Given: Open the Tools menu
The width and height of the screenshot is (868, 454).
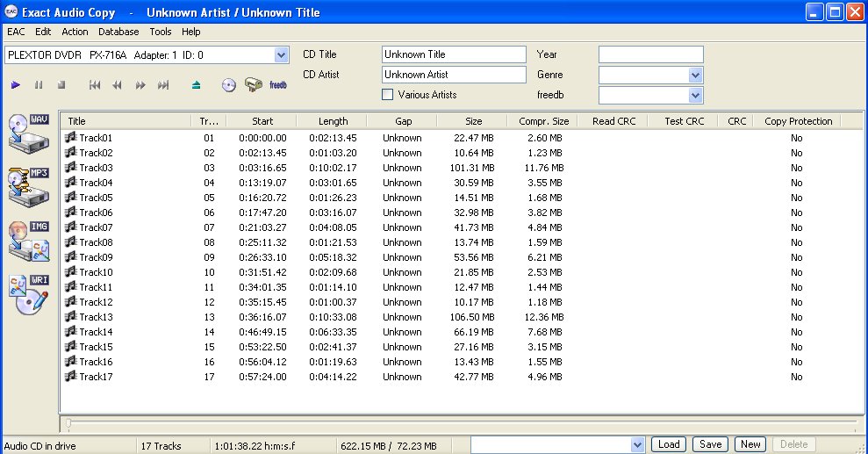Looking at the screenshot, I should tap(161, 32).
